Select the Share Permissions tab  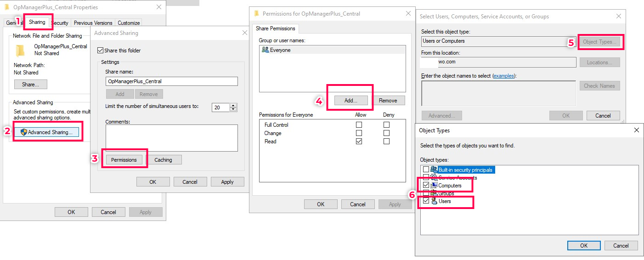point(276,28)
